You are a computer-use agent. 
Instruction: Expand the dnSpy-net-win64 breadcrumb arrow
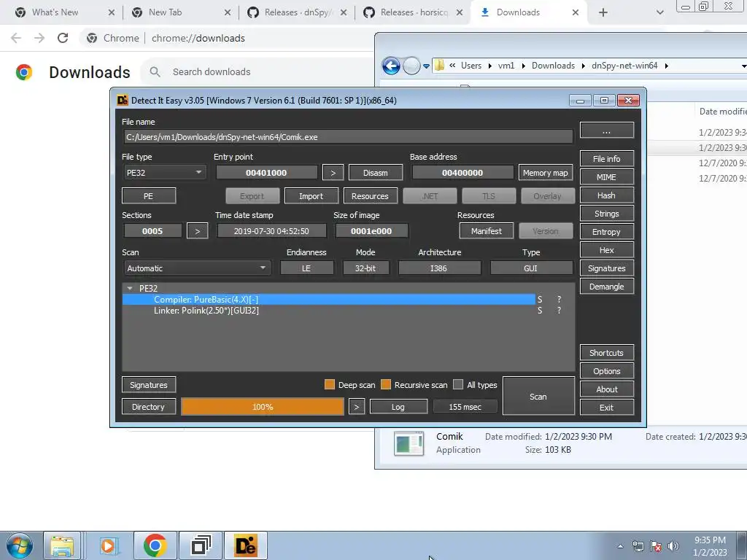(667, 66)
